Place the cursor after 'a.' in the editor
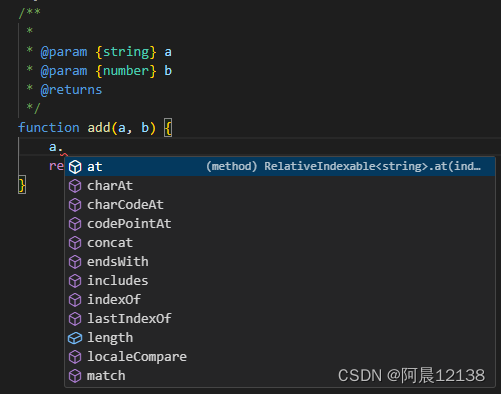 (x=63, y=147)
